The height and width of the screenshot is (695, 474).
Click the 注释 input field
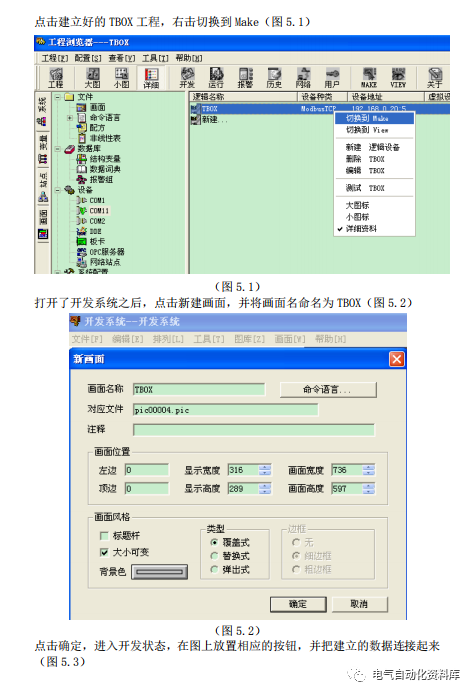[x=254, y=429]
